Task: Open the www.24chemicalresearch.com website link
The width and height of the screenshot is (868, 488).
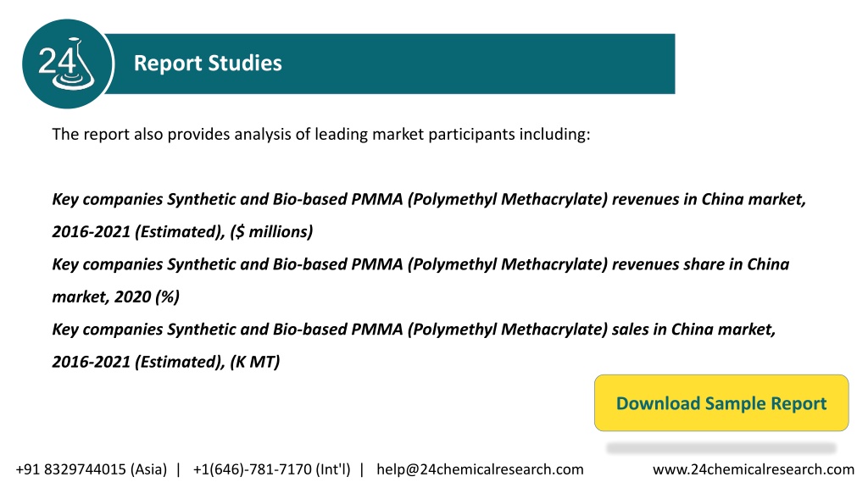Action: pyautogui.click(x=754, y=469)
